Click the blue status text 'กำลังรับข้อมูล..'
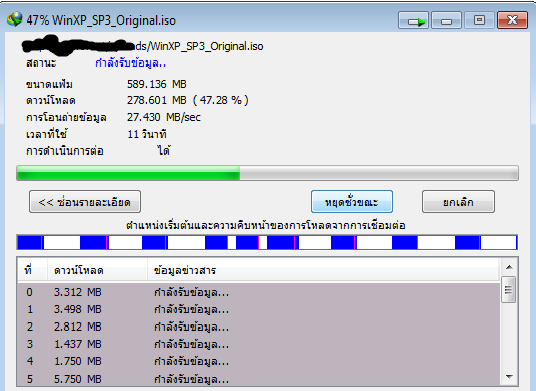 point(130,63)
